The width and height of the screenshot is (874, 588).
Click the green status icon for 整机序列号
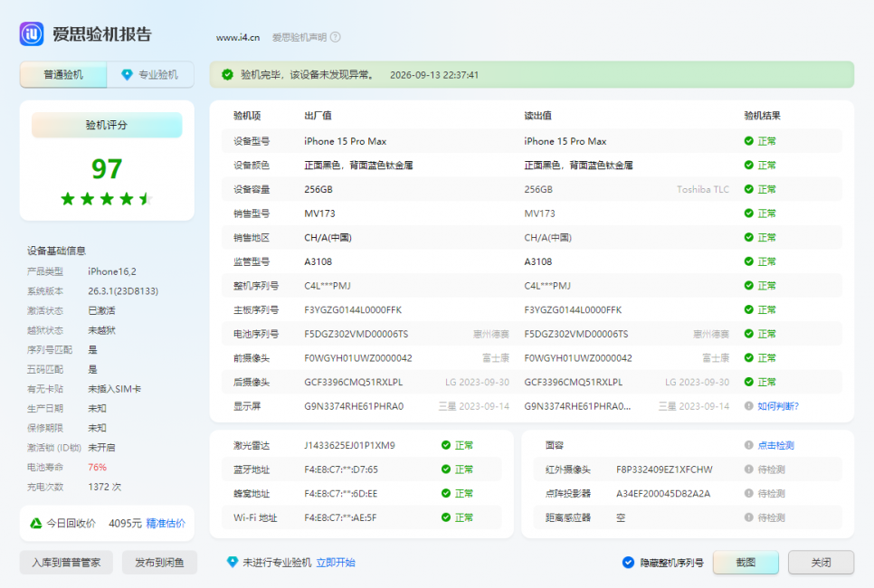pos(748,285)
